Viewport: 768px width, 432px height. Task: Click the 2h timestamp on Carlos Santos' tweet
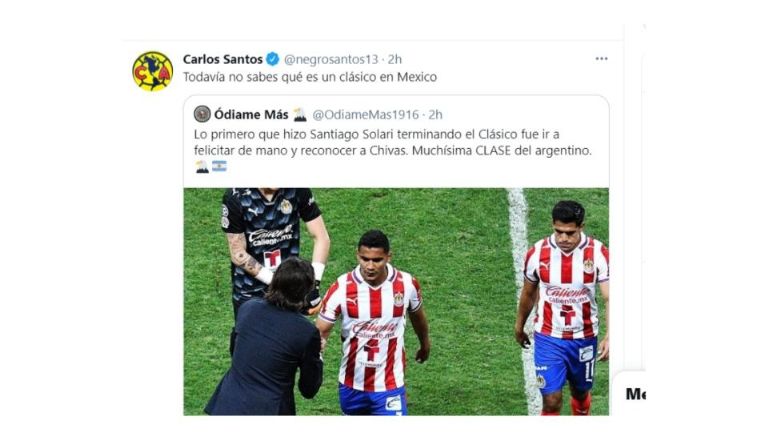[x=395, y=59]
